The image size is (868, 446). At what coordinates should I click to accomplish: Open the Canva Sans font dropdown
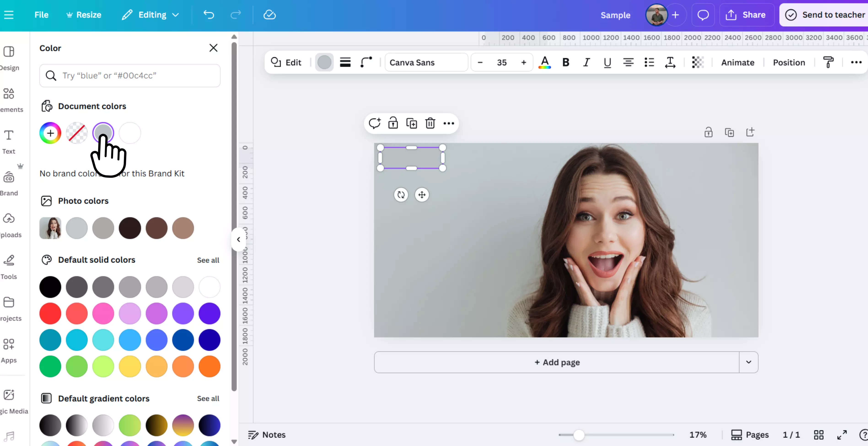coord(426,62)
